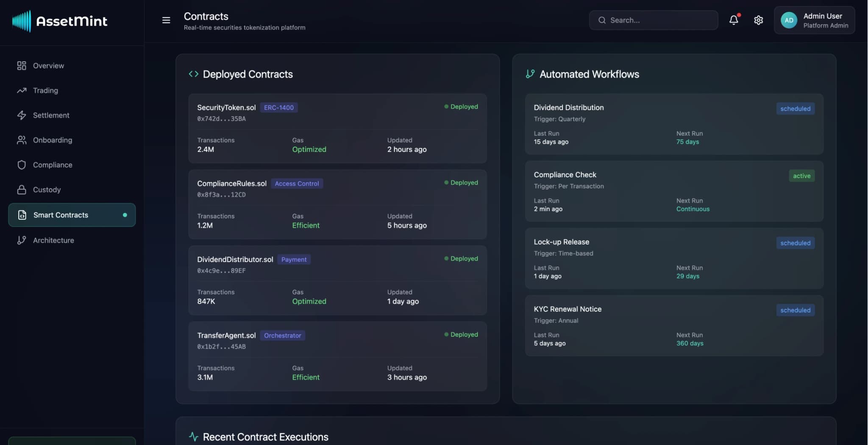The width and height of the screenshot is (868, 445).
Task: Toggle scheduled status for Dividend Distribution
Action: click(x=795, y=109)
